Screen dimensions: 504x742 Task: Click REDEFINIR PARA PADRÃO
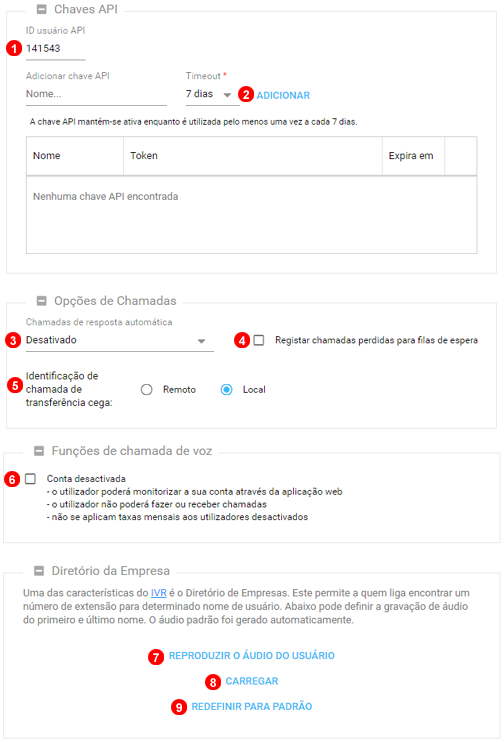tap(252, 707)
